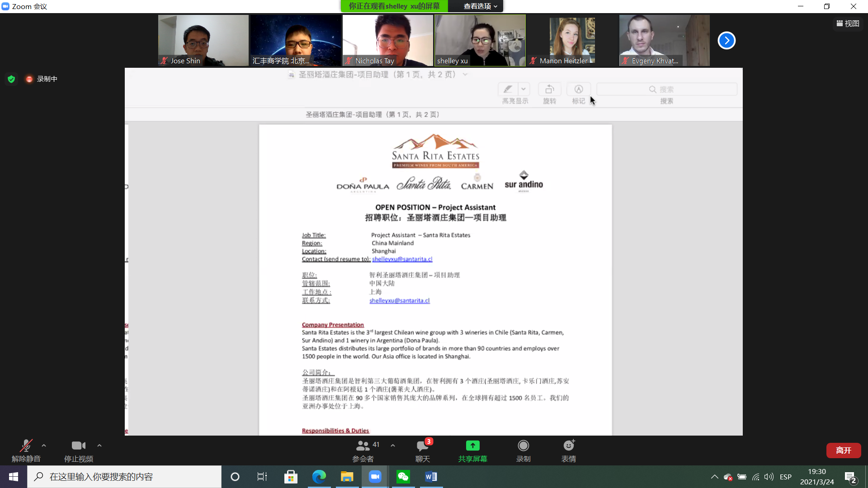The width and height of the screenshot is (868, 488).
Task: Click the 标记 markup icon in Preview toolbar
Action: (x=579, y=89)
